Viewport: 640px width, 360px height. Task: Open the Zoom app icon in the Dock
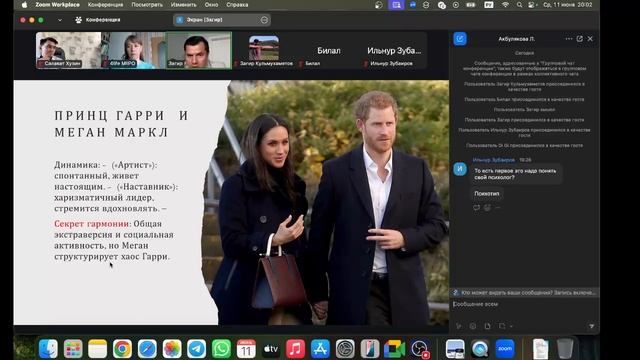point(505,349)
